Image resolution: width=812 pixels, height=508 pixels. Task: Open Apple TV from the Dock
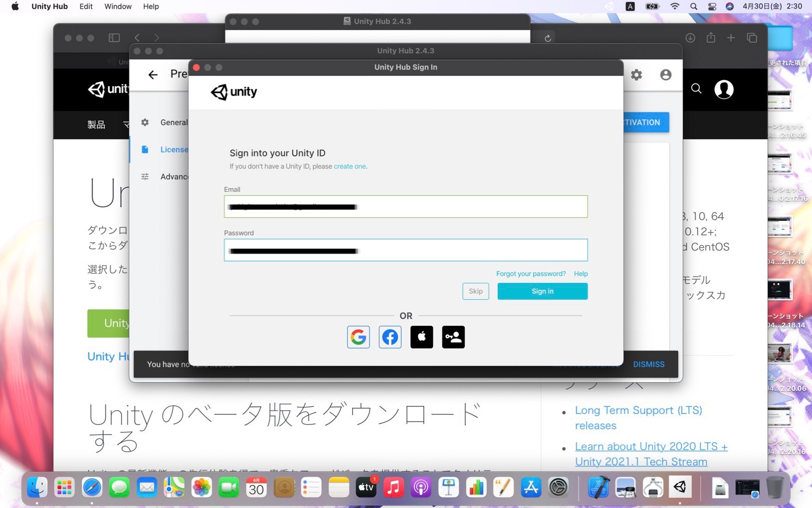(366, 487)
